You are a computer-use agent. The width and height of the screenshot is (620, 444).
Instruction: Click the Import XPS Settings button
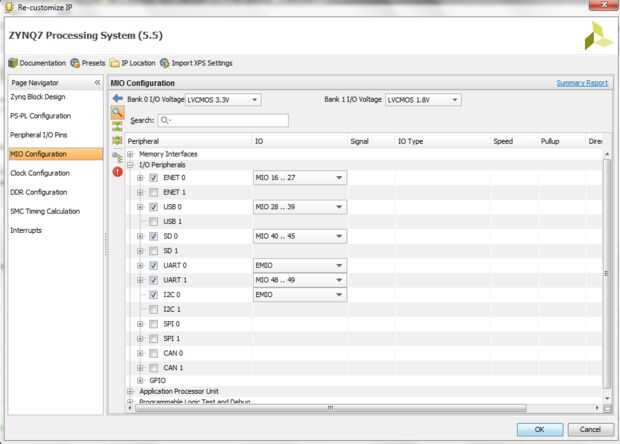tap(197, 63)
